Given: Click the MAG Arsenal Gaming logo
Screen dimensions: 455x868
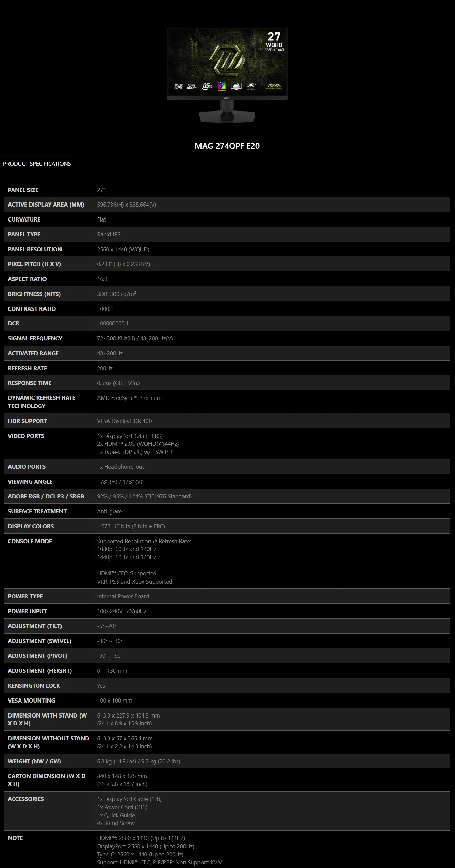Looking at the screenshot, I should [274, 86].
